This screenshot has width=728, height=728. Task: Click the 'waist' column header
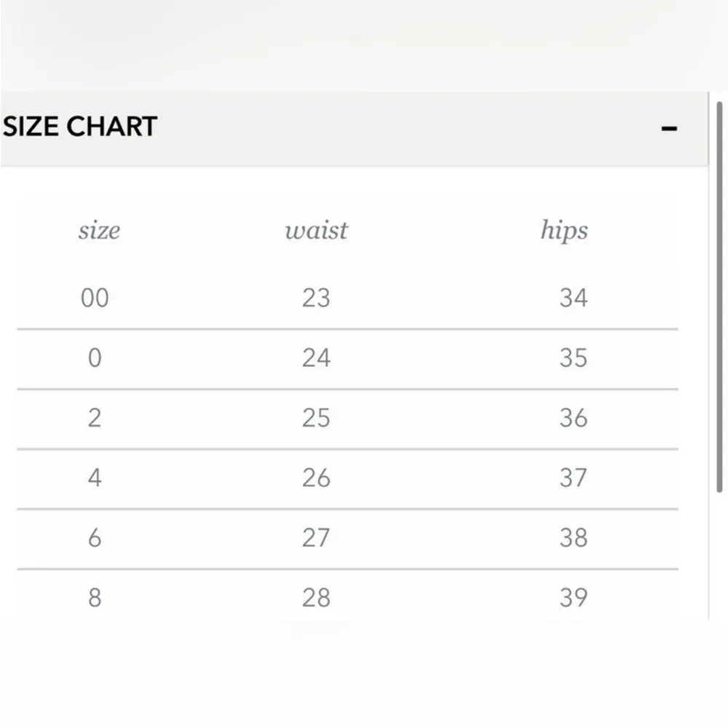click(x=316, y=231)
